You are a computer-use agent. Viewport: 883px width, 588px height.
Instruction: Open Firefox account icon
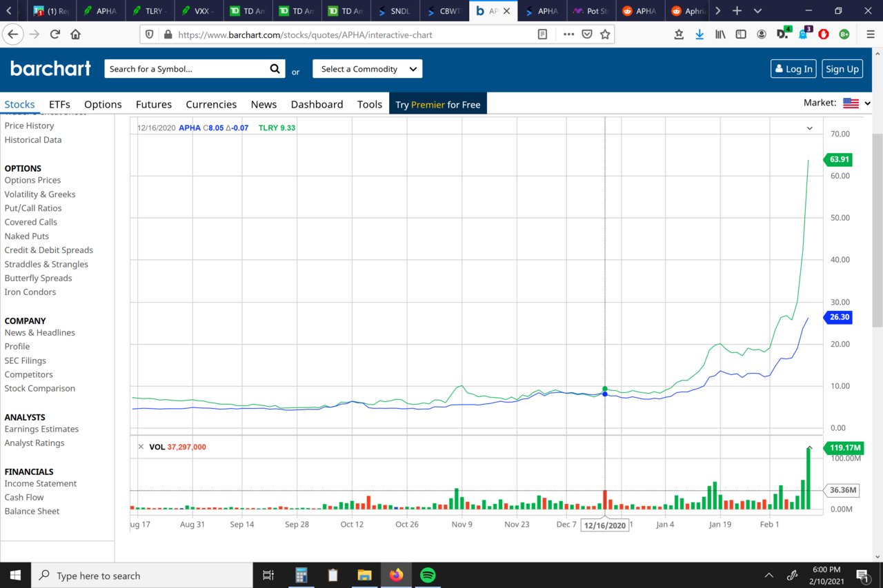[x=762, y=34]
